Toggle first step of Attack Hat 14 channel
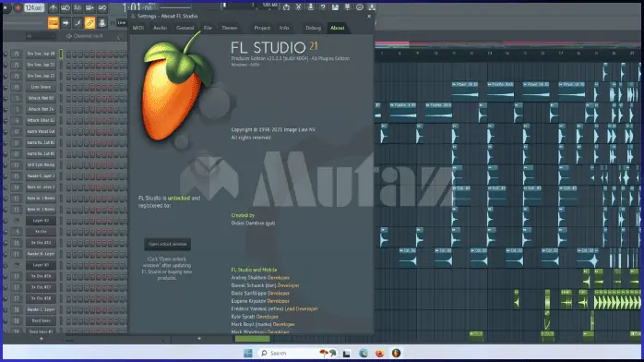644x362 pixels. [x=68, y=109]
